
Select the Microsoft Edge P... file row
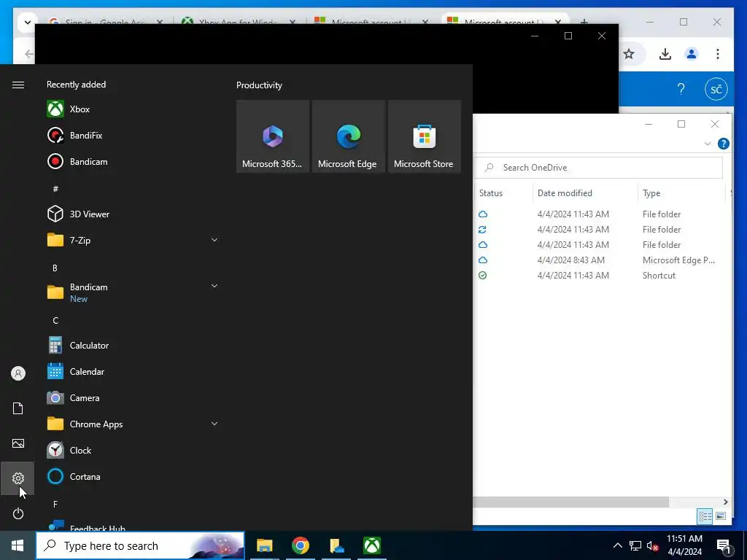coord(601,260)
